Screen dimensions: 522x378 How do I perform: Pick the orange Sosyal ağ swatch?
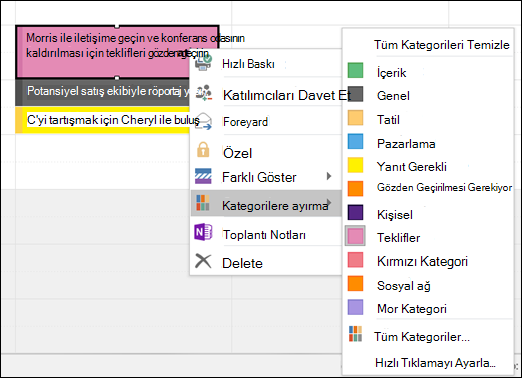click(x=355, y=283)
